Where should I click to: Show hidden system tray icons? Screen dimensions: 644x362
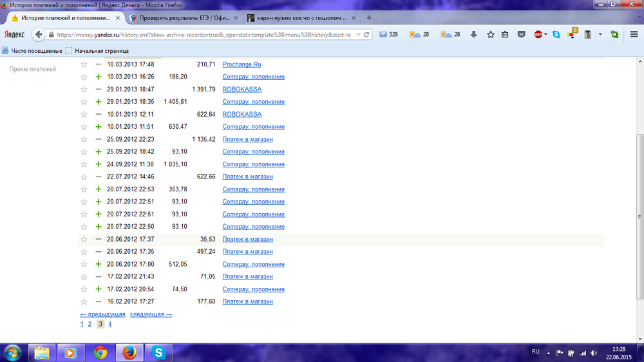coord(549,352)
